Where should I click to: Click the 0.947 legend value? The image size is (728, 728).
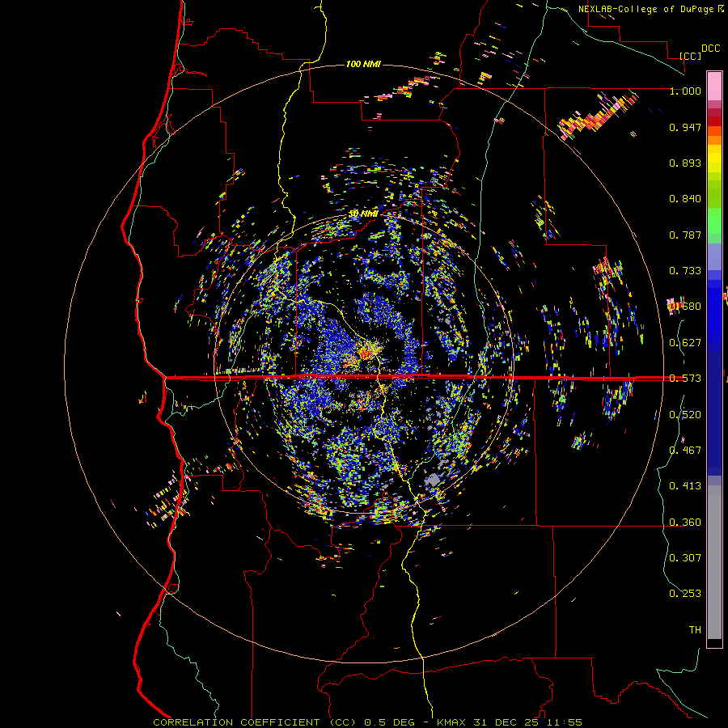pyautogui.click(x=685, y=127)
